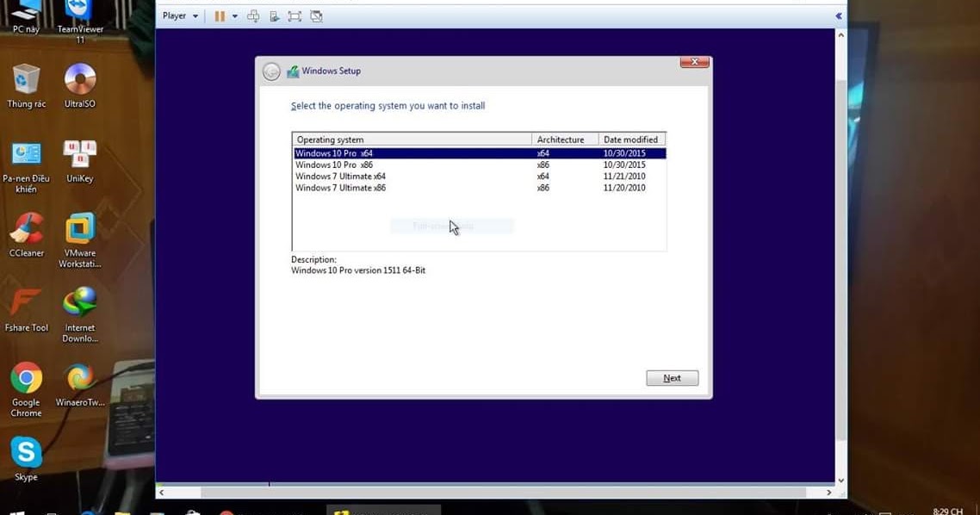Viewport: 980px width, 515px height.
Task: Click the scroll left arrow at window bottom
Action: tap(162, 493)
